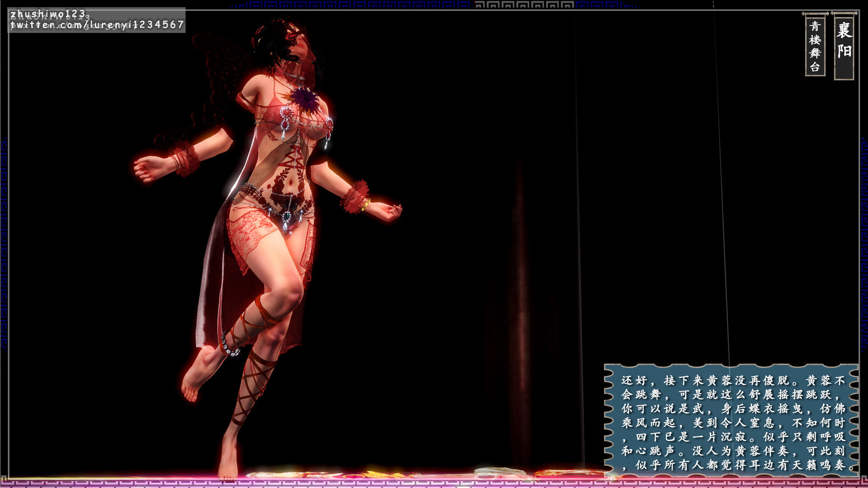
Task: Click the twitter.com watermark link text
Action: pyautogui.click(x=97, y=25)
